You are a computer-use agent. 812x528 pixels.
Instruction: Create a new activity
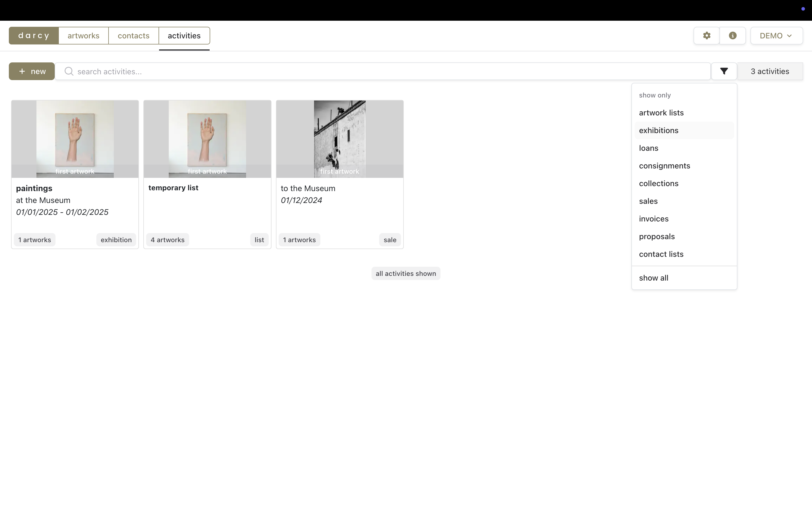pos(32,71)
